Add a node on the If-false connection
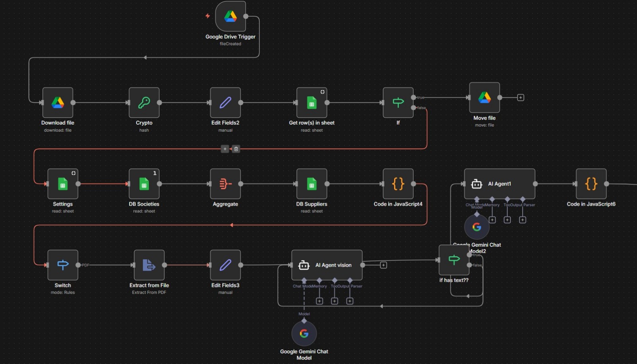This screenshot has height=364, width=637. click(225, 149)
